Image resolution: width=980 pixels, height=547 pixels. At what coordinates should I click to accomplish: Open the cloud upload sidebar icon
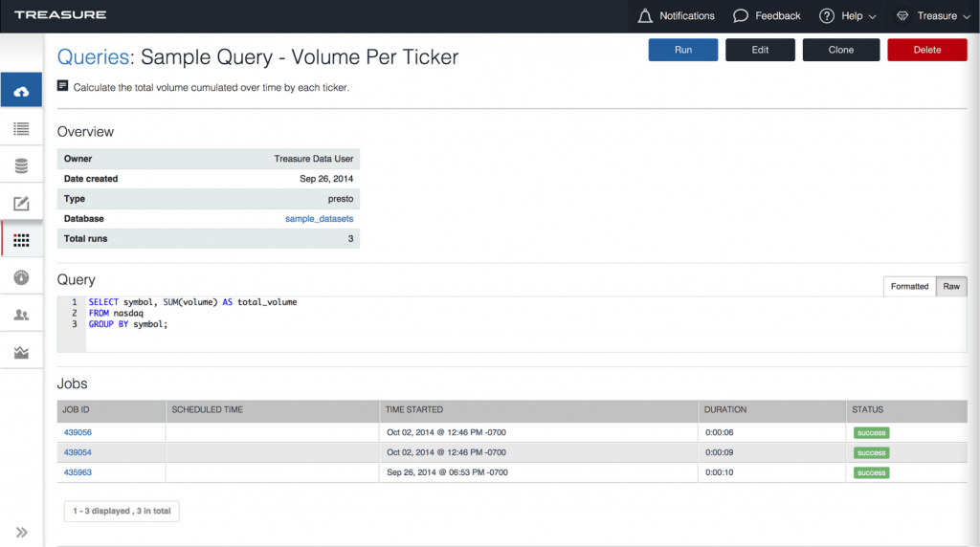[21, 92]
